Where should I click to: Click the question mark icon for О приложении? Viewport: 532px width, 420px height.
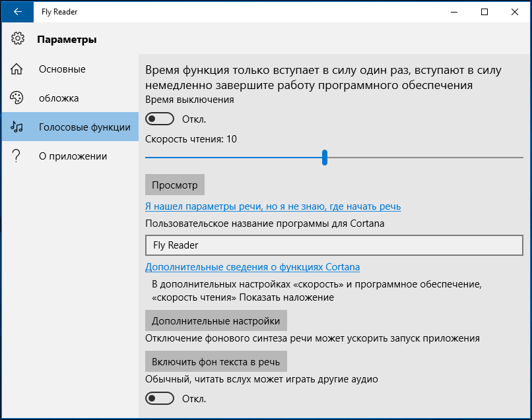(x=16, y=156)
